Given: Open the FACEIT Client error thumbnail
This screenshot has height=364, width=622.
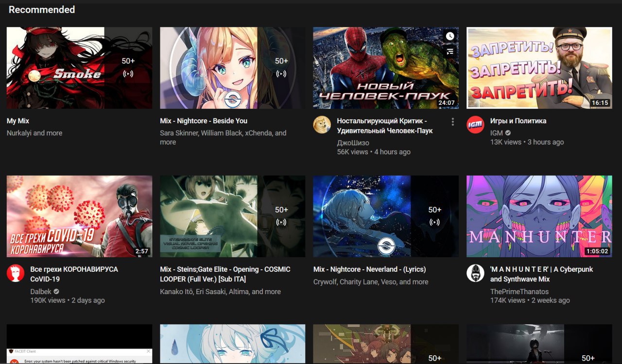Looking at the screenshot, I should pyautogui.click(x=79, y=344).
